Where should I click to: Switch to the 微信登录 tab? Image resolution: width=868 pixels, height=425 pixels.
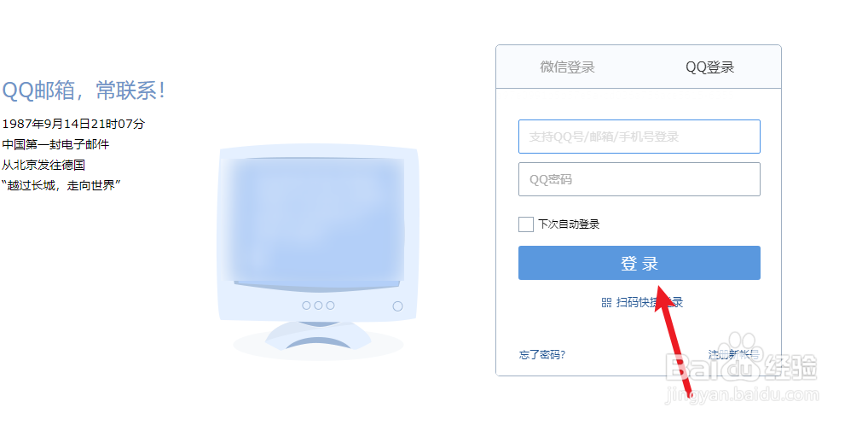pos(567,67)
